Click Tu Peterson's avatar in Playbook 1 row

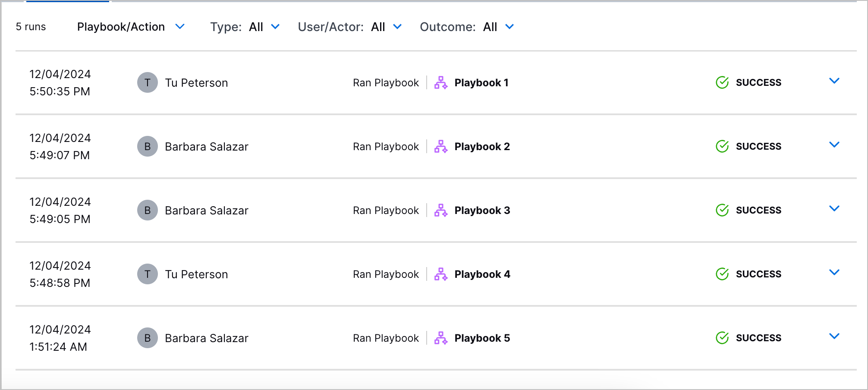point(148,82)
